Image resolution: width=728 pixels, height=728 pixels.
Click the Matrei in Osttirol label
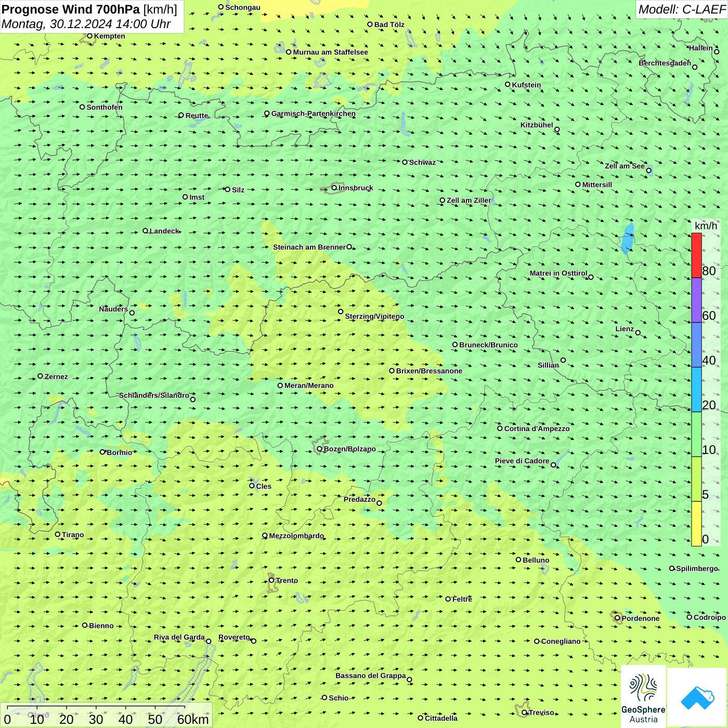coord(558,273)
